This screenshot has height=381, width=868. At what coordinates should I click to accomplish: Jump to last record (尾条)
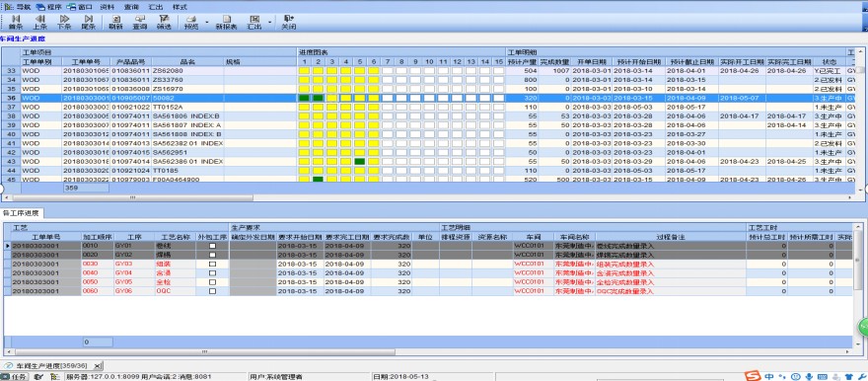pos(89,22)
